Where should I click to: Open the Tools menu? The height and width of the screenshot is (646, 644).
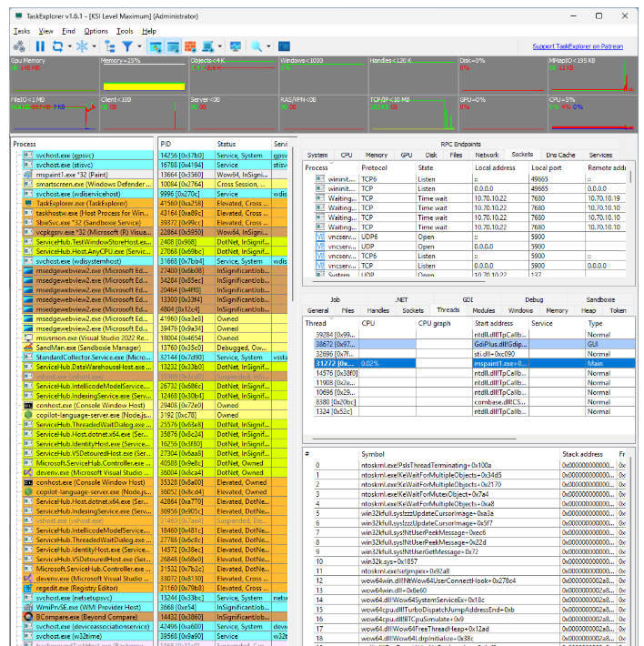[x=125, y=31]
